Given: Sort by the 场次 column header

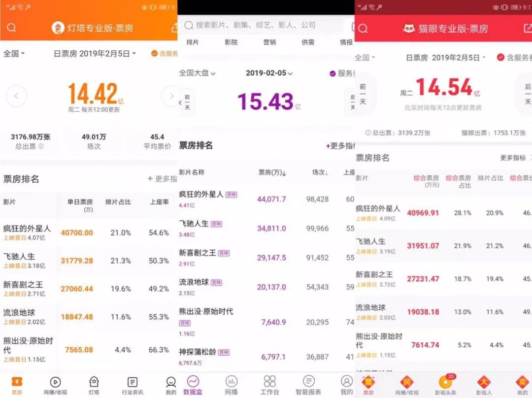Looking at the screenshot, I should [x=320, y=172].
